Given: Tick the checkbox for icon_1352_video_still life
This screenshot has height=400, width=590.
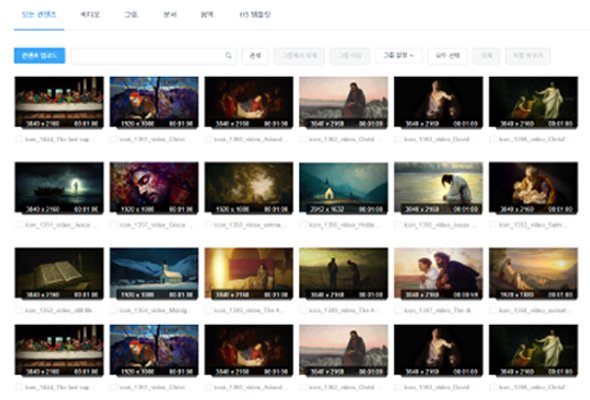Looking at the screenshot, I should coord(18,310).
